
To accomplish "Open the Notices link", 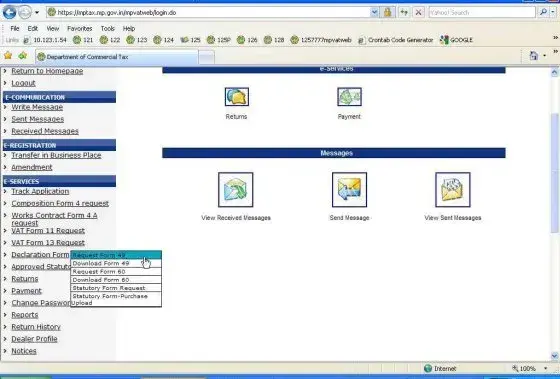I will (24, 351).
